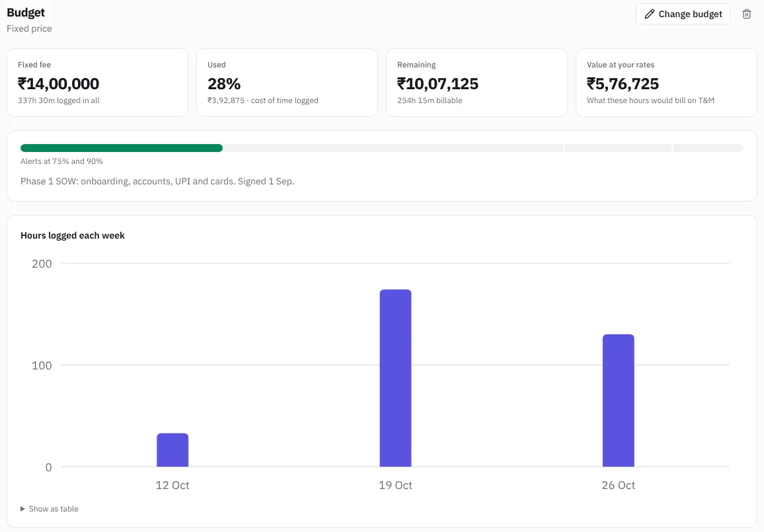Click the 200 y-axis label
Image resolution: width=764 pixels, height=532 pixels.
pyautogui.click(x=42, y=264)
